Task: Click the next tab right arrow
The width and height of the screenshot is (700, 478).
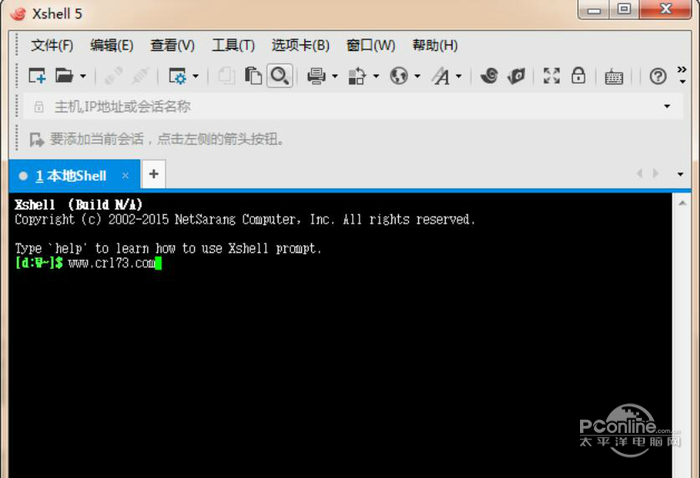Action: point(655,173)
